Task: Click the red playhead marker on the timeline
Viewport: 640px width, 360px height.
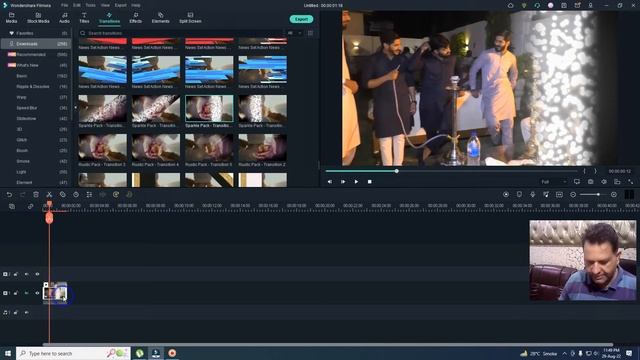Action: point(49,218)
